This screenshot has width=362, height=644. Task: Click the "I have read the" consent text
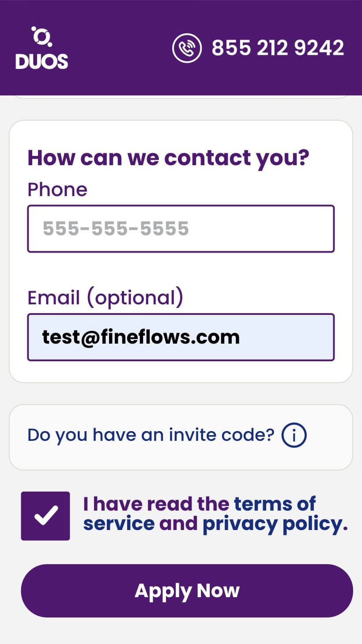(x=156, y=504)
